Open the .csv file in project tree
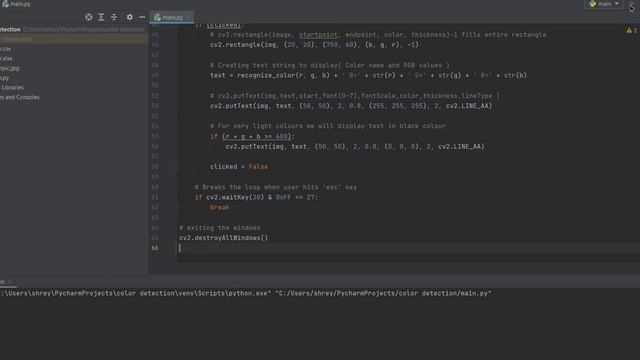This screenshot has height=360, width=640. click(6, 49)
